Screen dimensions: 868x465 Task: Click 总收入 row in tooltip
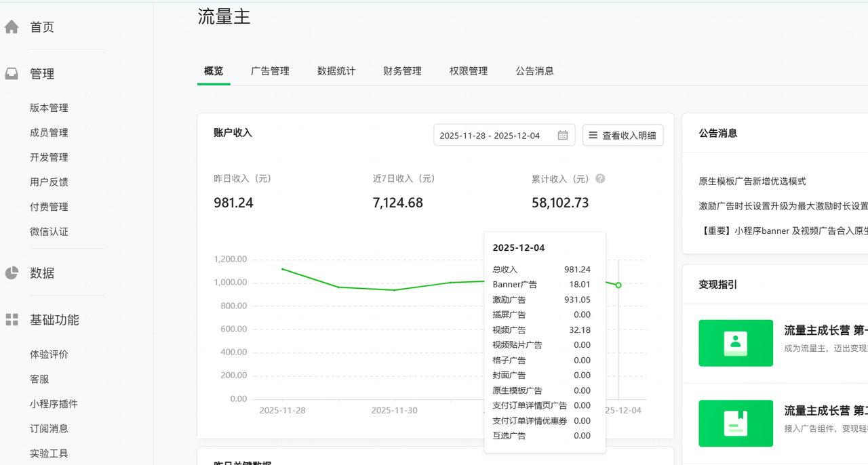pos(541,269)
